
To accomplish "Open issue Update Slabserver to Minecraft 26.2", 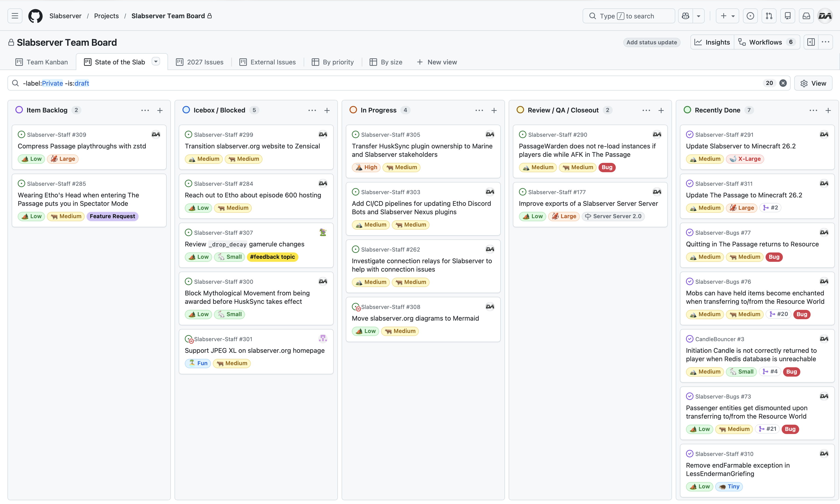I will [x=741, y=146].
